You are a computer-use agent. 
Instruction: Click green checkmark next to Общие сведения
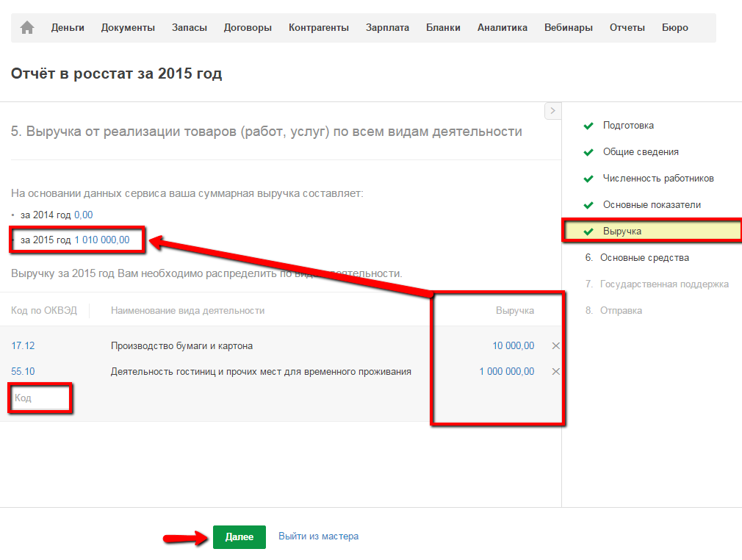[588, 152]
